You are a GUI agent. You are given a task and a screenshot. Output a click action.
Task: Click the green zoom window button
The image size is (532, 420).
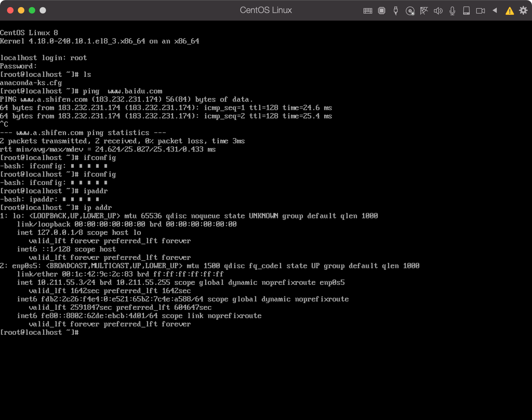coord(32,10)
